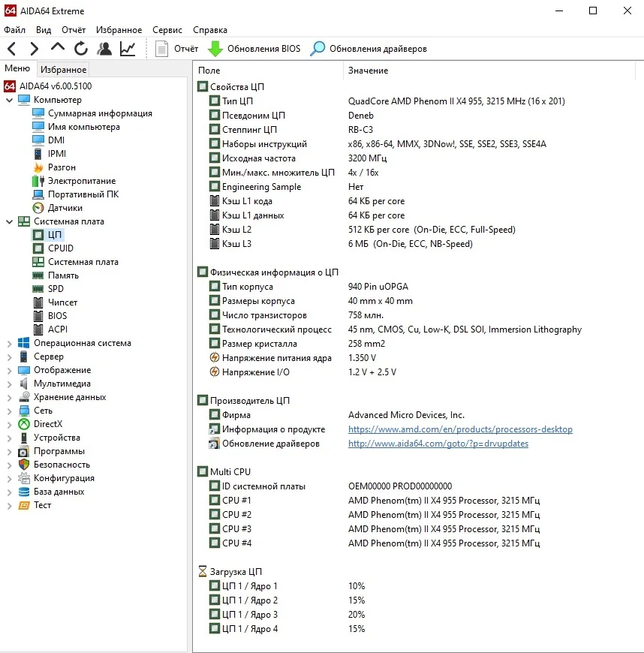
Task: Open the amd.com processors-desktop link
Action: (x=460, y=429)
